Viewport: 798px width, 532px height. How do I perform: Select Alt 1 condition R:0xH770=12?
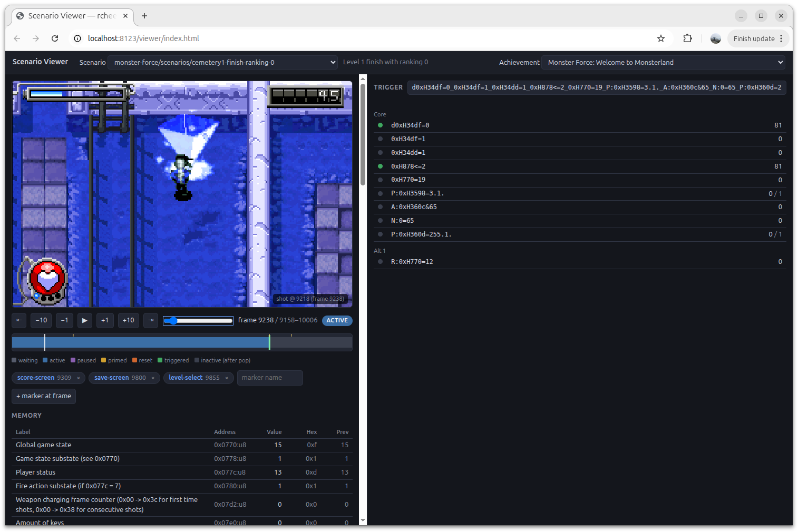(x=580, y=262)
